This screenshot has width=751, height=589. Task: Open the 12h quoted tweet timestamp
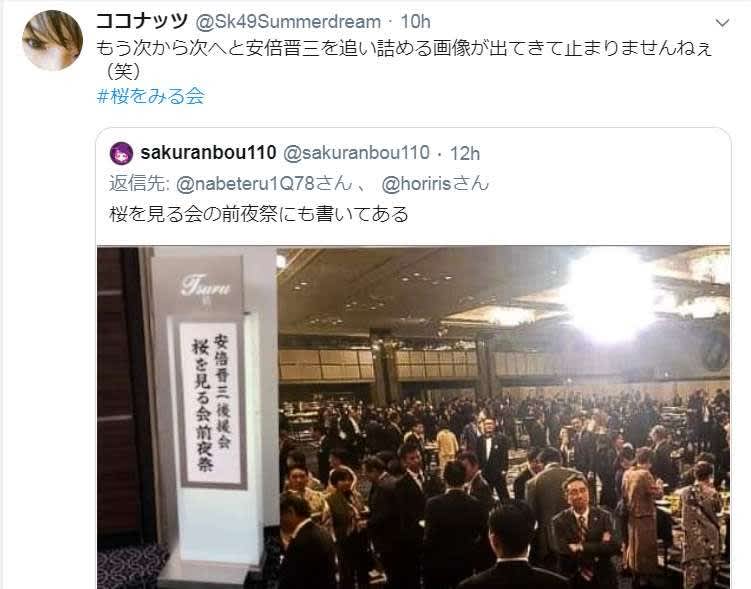pyautogui.click(x=465, y=153)
